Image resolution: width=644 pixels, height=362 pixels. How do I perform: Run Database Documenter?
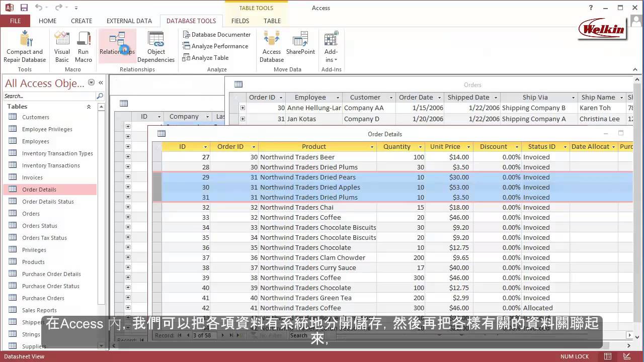[x=216, y=35]
